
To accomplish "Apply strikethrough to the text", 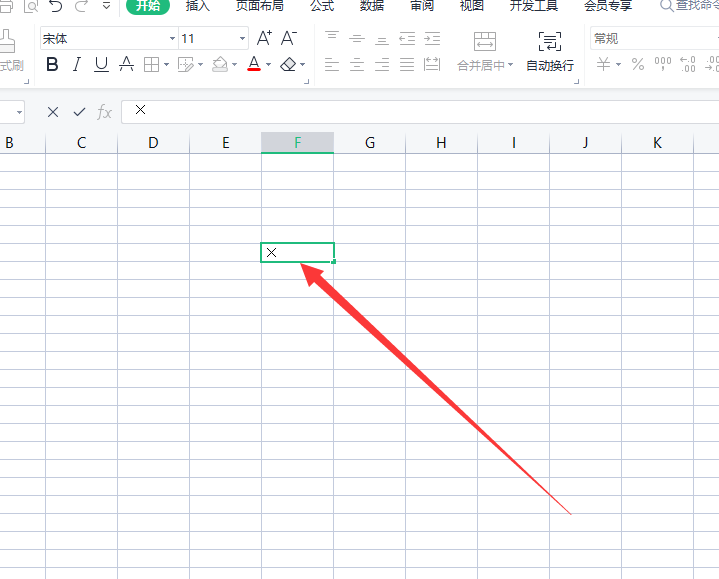I will (x=126, y=65).
